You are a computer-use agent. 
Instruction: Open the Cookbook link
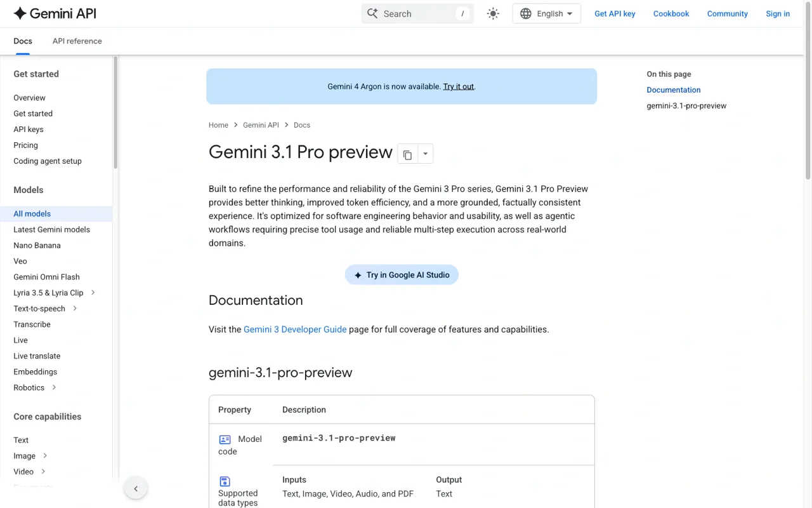(671, 13)
